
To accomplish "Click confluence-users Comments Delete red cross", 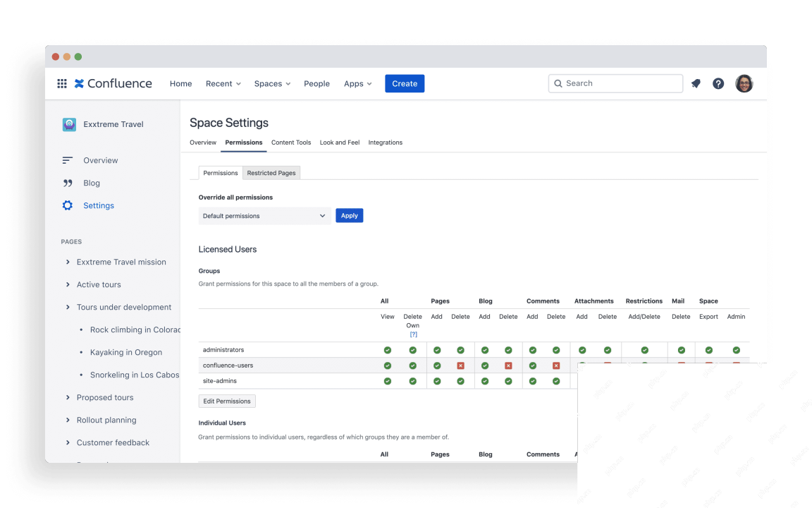I will pos(556,365).
